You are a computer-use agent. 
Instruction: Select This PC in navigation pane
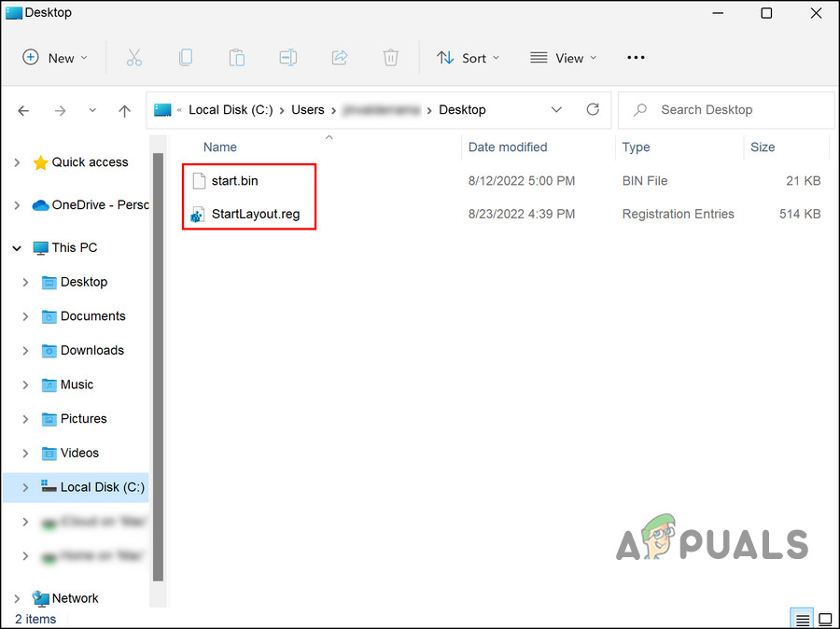75,248
